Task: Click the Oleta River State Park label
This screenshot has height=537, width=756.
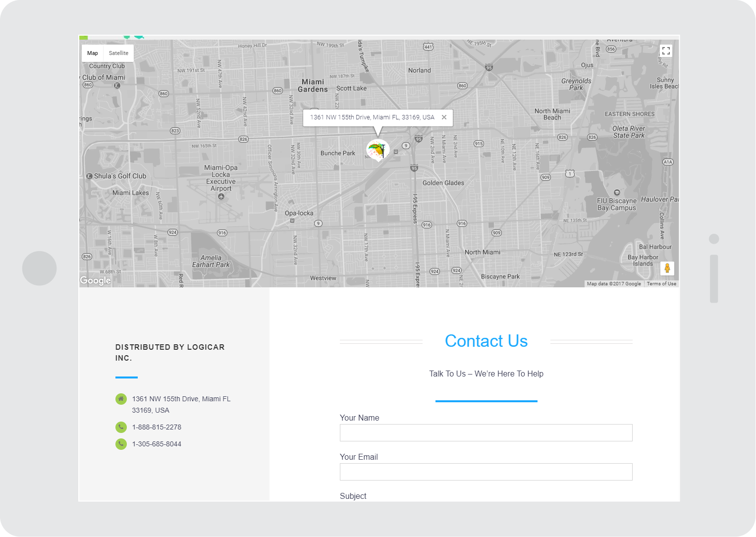Action: (629, 132)
